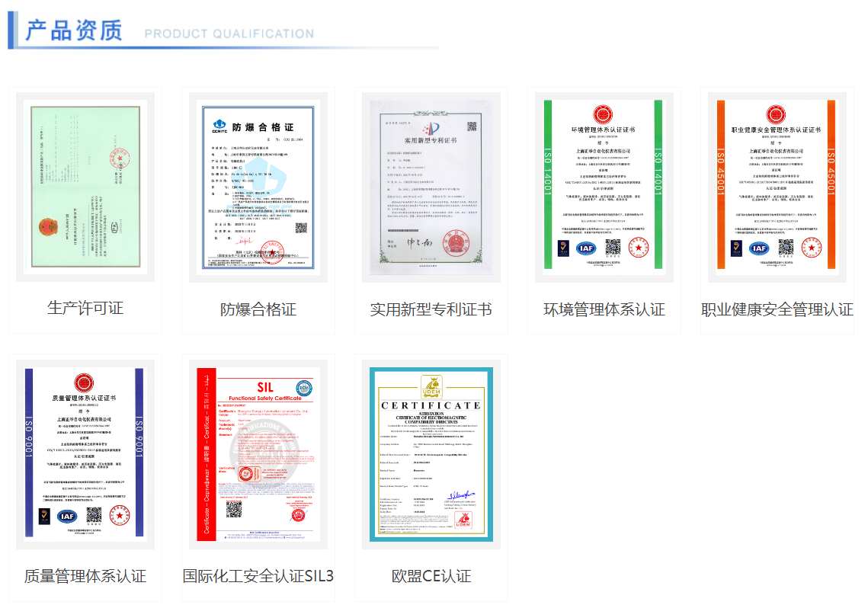Click the IAF logo on ISO 14001 certificate
This screenshot has width=868, height=605.
[x=587, y=248]
